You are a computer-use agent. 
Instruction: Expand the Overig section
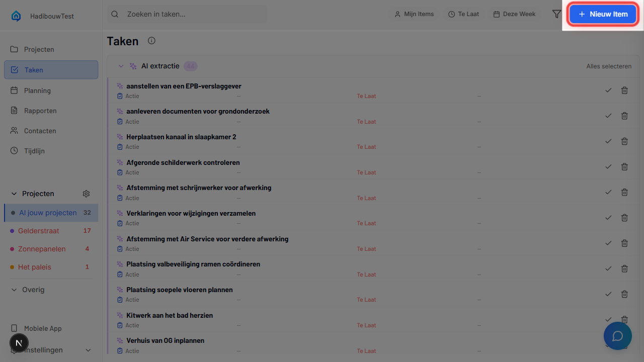coord(14,290)
